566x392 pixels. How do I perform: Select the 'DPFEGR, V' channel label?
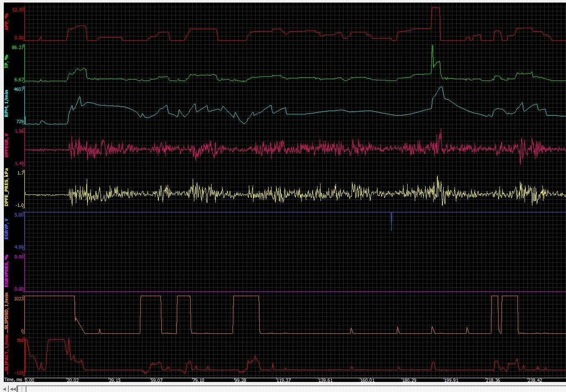click(x=6, y=145)
